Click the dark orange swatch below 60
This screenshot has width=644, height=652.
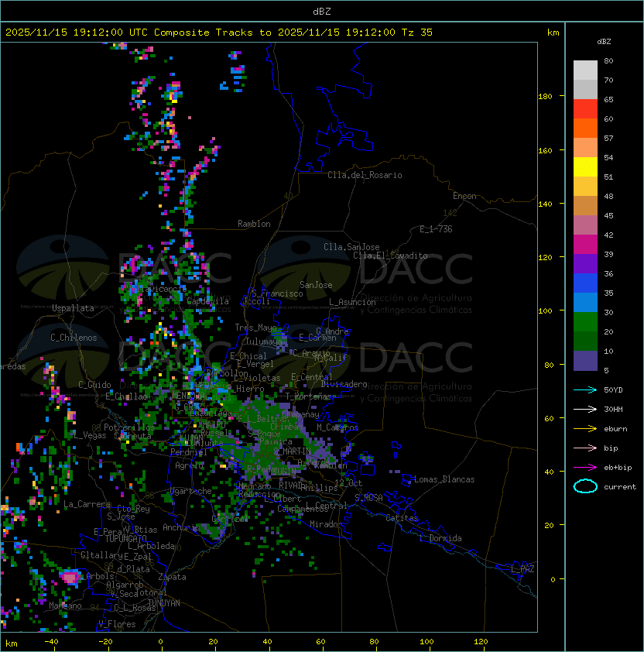click(x=585, y=129)
